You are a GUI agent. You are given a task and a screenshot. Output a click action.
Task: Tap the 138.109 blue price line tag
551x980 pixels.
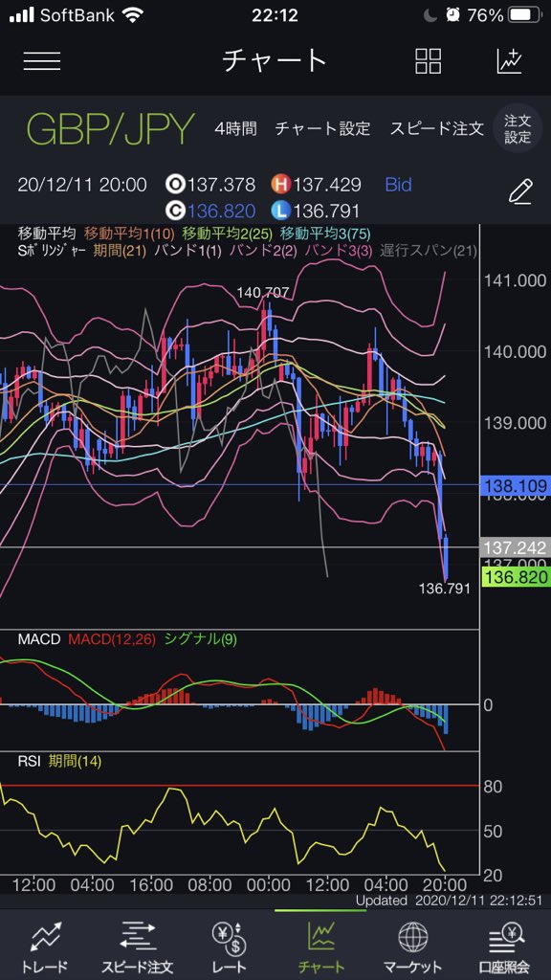tap(516, 485)
